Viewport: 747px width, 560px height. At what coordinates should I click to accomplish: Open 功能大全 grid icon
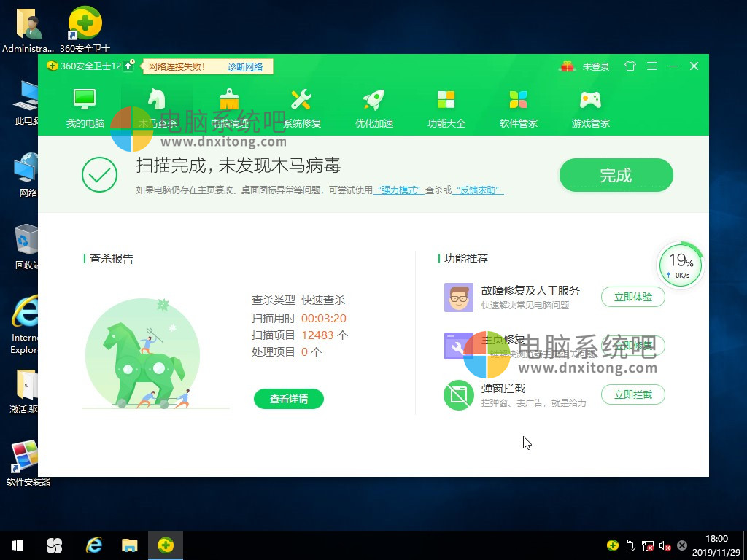coord(446,108)
